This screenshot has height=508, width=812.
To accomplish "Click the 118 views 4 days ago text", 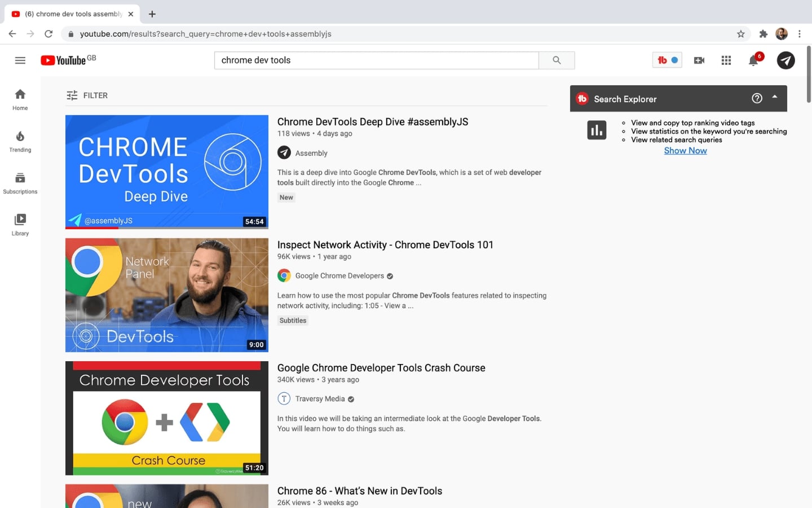I will pyautogui.click(x=315, y=134).
